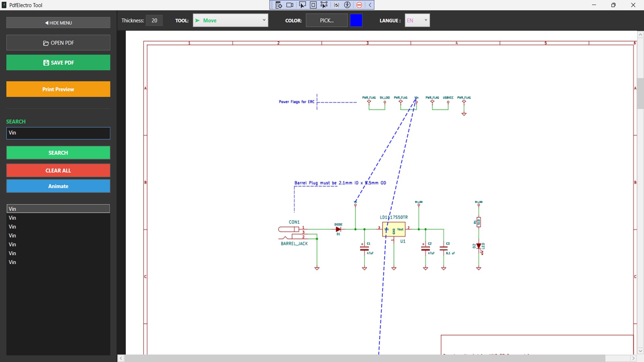644x362 pixels.
Task: Select the third Vin search result
Action: [58, 227]
